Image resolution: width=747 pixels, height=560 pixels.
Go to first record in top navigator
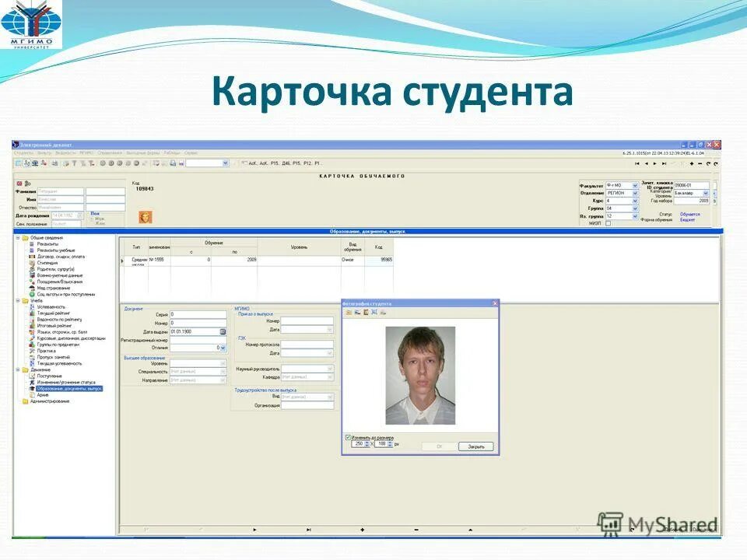coord(637,164)
